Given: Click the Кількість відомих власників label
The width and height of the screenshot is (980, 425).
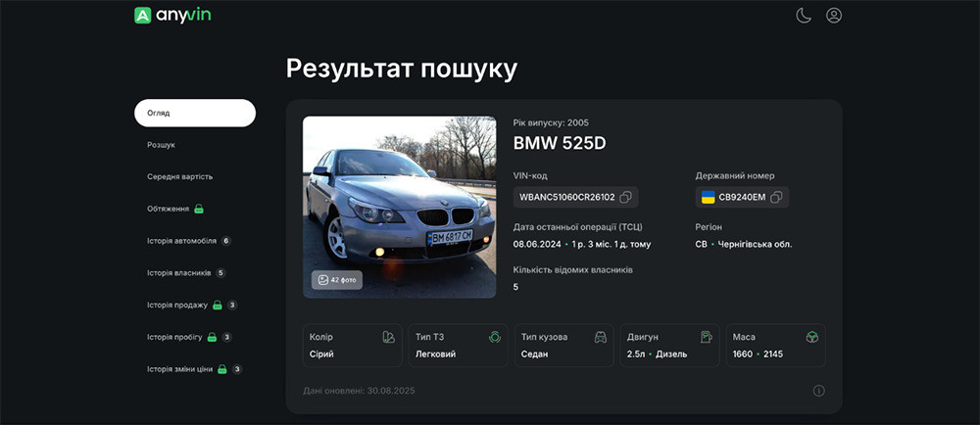Looking at the screenshot, I should pyautogui.click(x=573, y=270).
